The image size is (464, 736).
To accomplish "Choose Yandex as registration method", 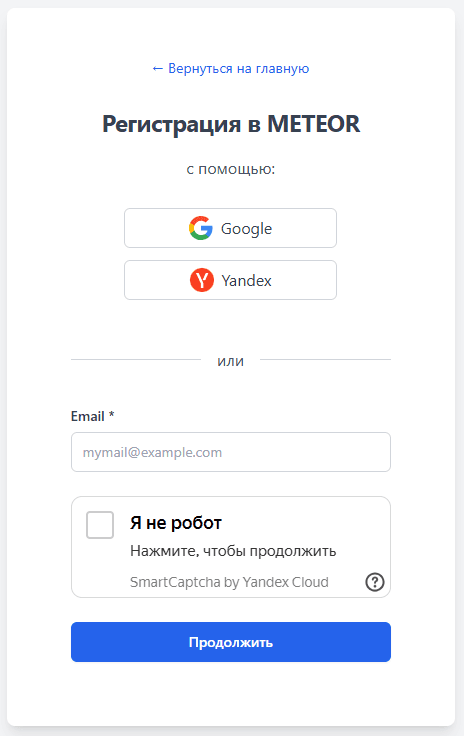I will pyautogui.click(x=230, y=280).
